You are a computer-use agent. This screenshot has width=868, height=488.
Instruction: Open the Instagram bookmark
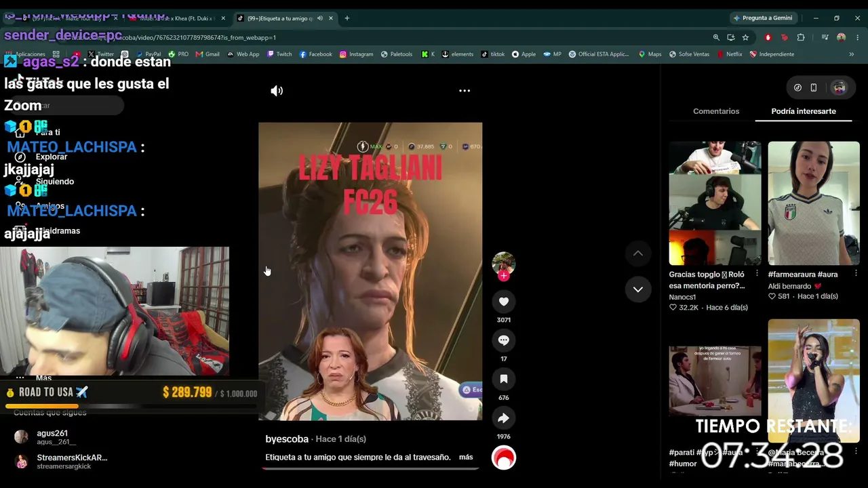[x=356, y=54]
